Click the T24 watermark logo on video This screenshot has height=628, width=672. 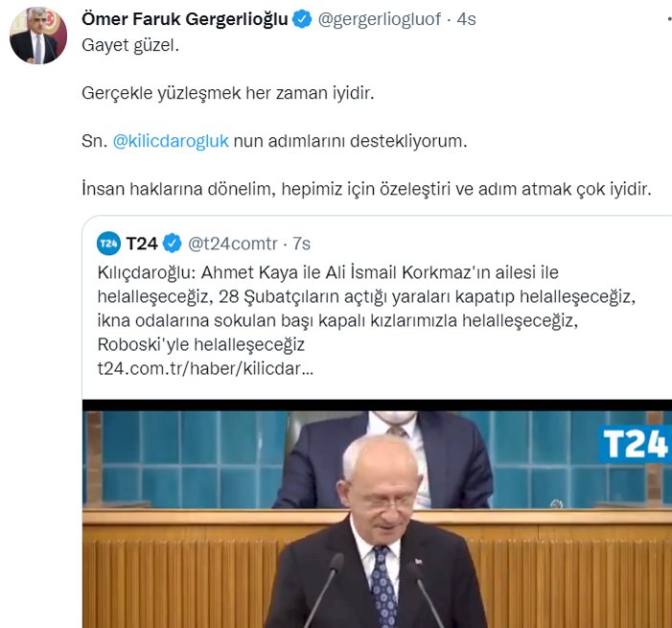[636, 444]
